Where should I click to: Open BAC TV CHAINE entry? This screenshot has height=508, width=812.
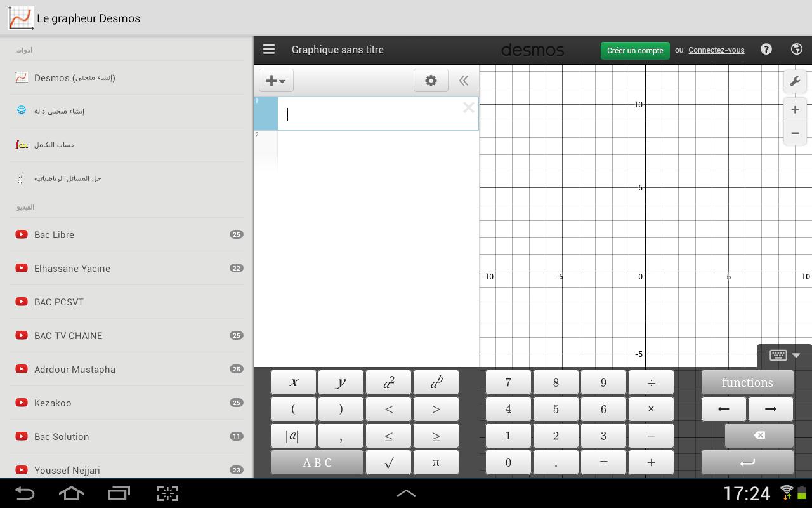(127, 335)
